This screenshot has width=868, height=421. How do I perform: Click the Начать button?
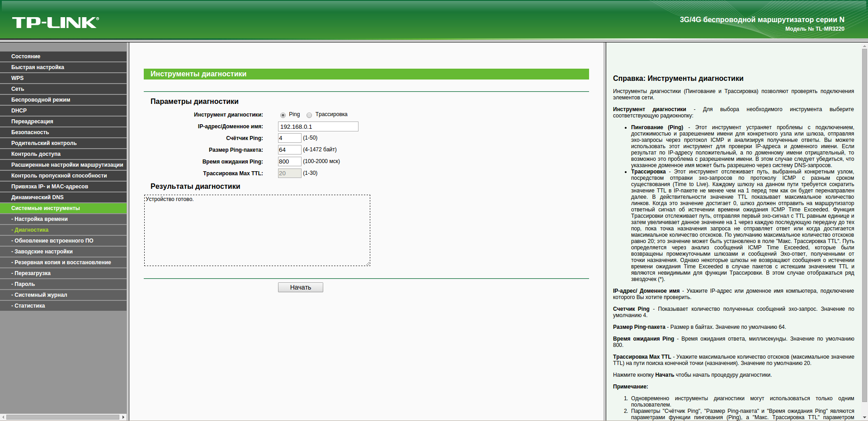300,287
